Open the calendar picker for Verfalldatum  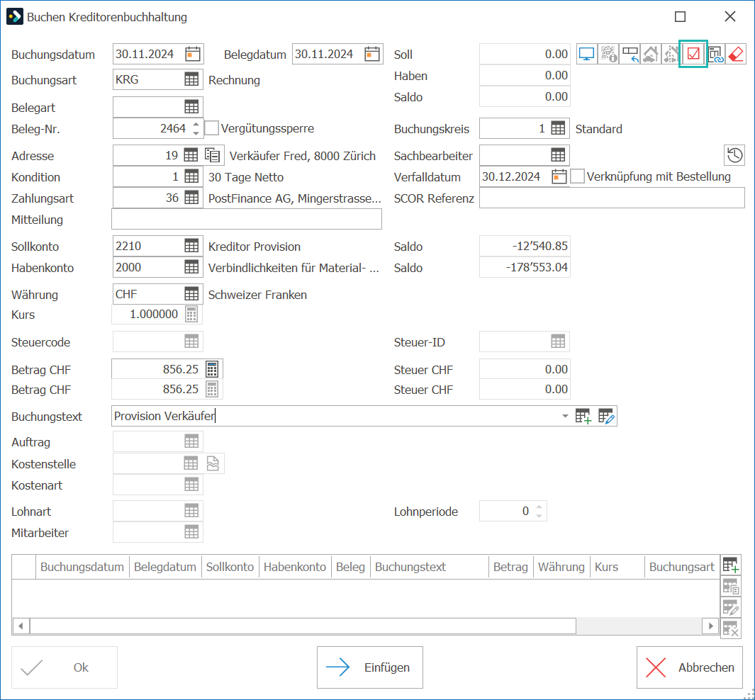click(x=559, y=176)
